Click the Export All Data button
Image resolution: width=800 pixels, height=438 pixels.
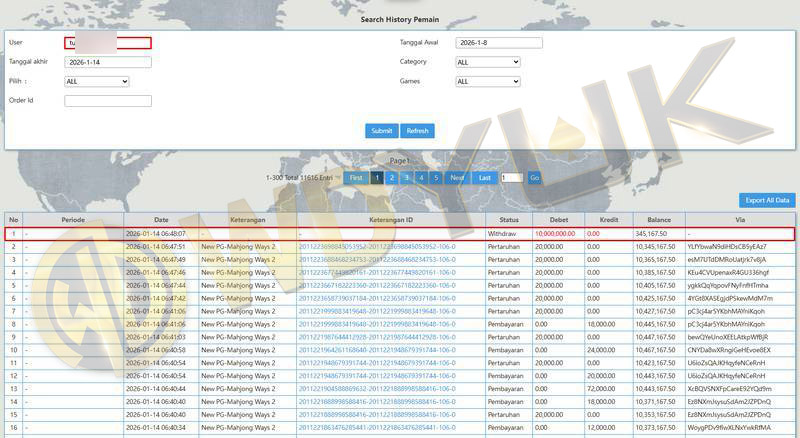click(768, 200)
